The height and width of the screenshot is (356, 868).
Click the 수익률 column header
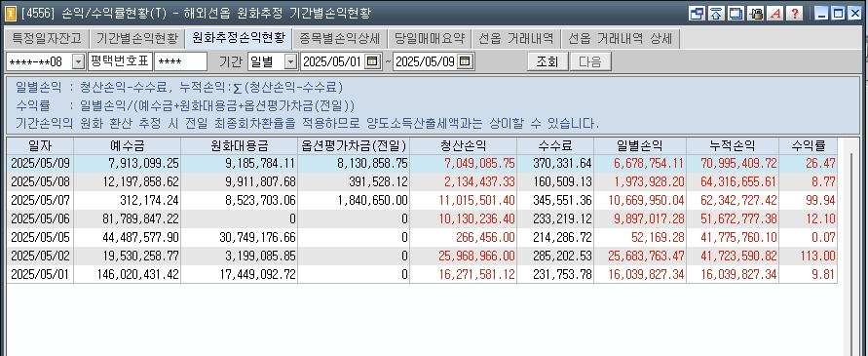(809, 146)
